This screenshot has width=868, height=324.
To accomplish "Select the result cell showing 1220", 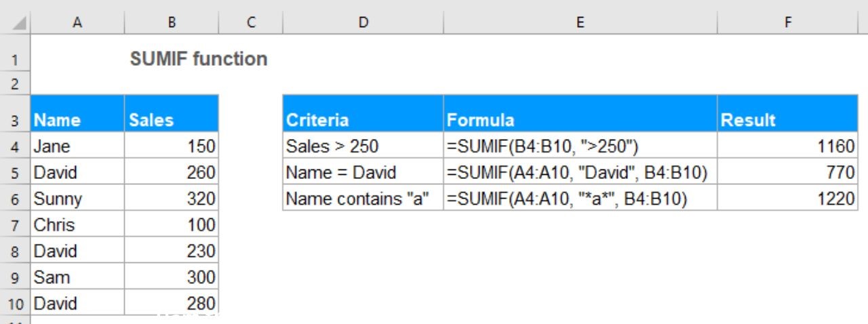I will coord(787,199).
